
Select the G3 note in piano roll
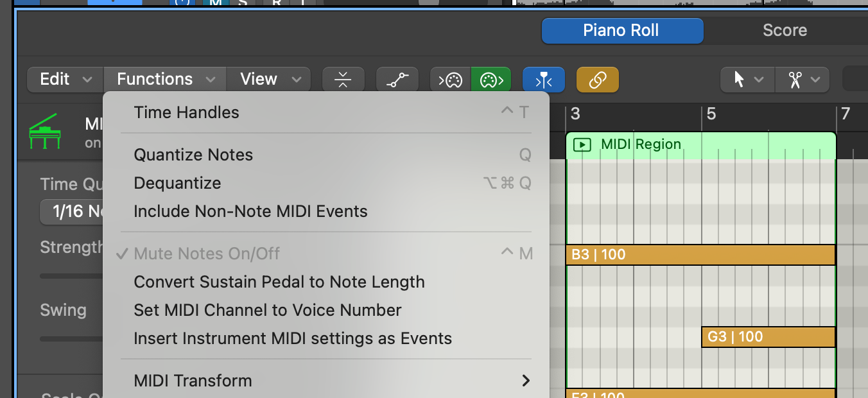pyautogui.click(x=768, y=337)
